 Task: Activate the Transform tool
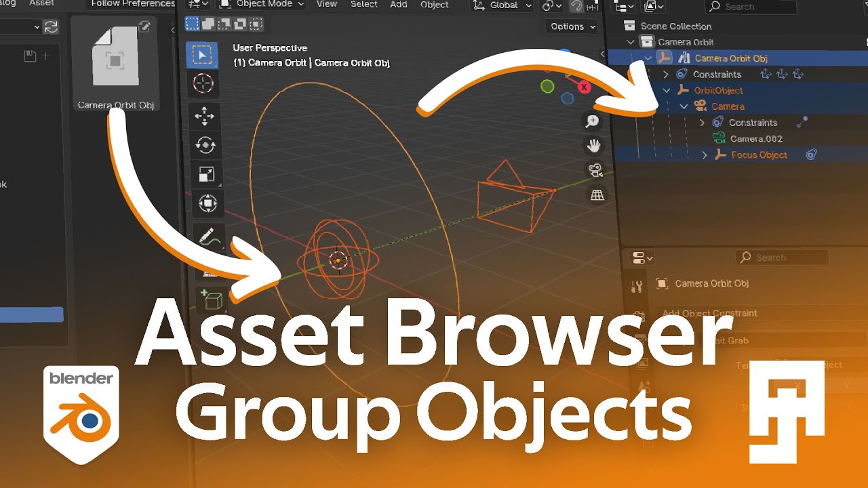coord(207,203)
